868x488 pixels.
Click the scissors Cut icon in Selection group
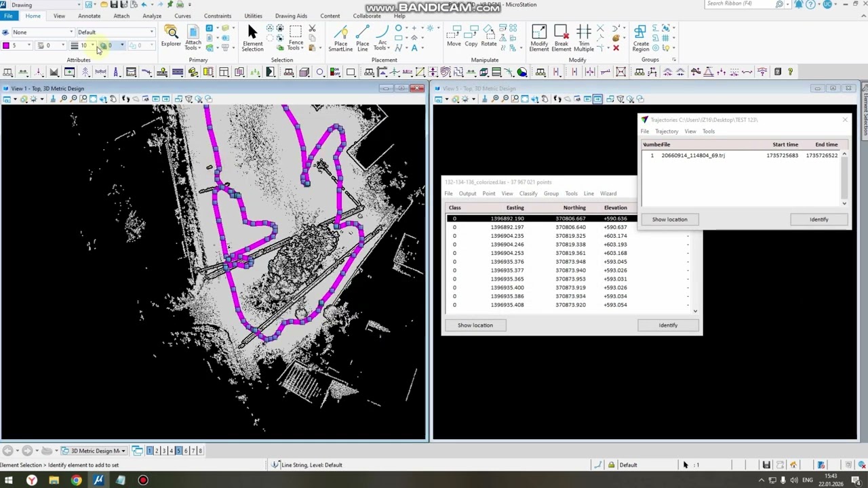[x=312, y=28]
